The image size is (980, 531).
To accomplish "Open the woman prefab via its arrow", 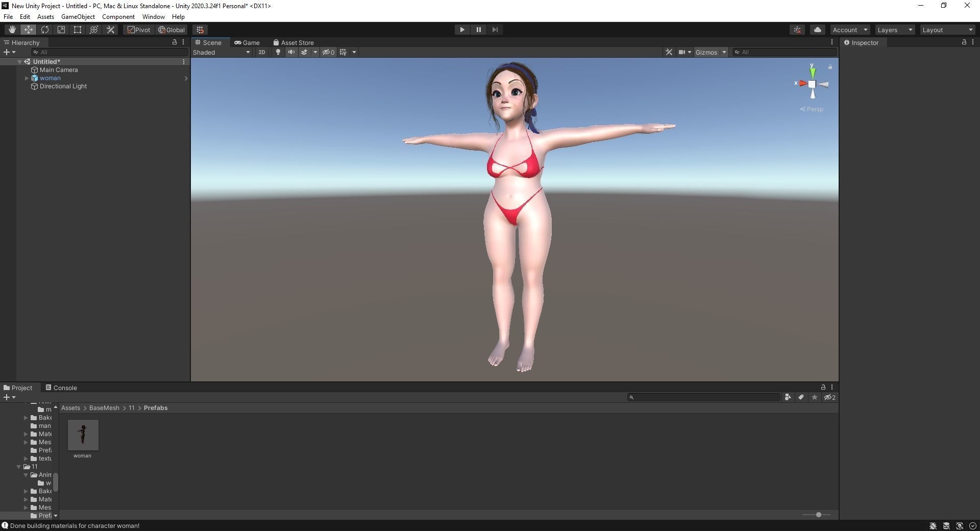I will pyautogui.click(x=186, y=78).
